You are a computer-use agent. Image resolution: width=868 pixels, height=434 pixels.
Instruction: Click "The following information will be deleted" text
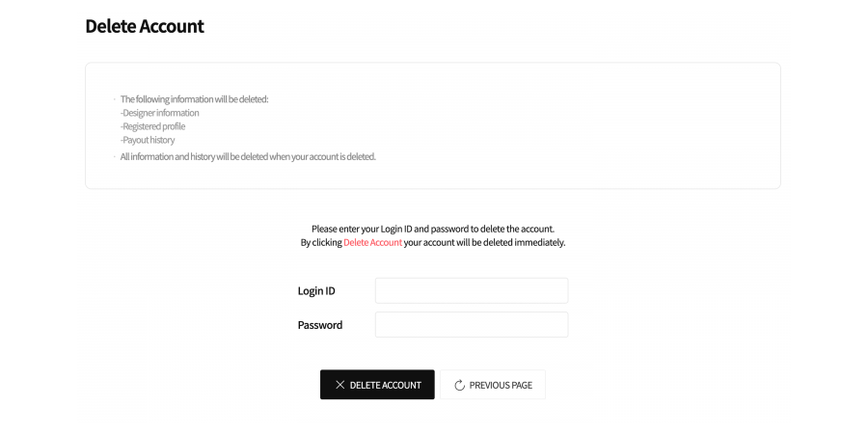[194, 99]
